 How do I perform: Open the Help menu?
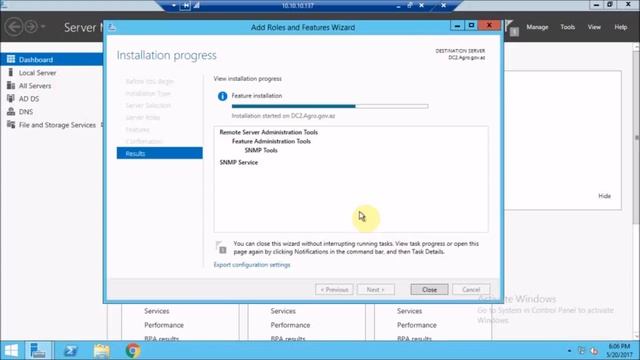620,27
